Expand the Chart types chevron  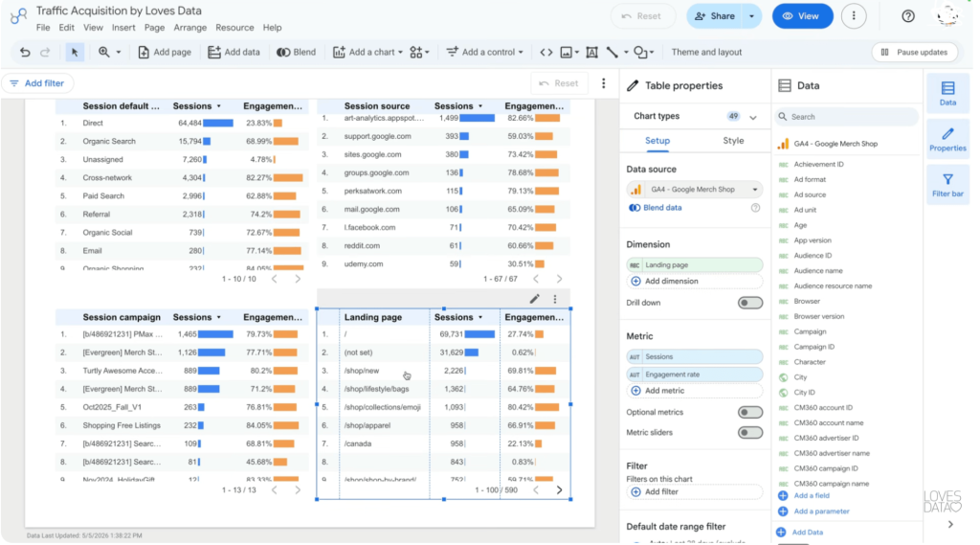pyautogui.click(x=753, y=117)
